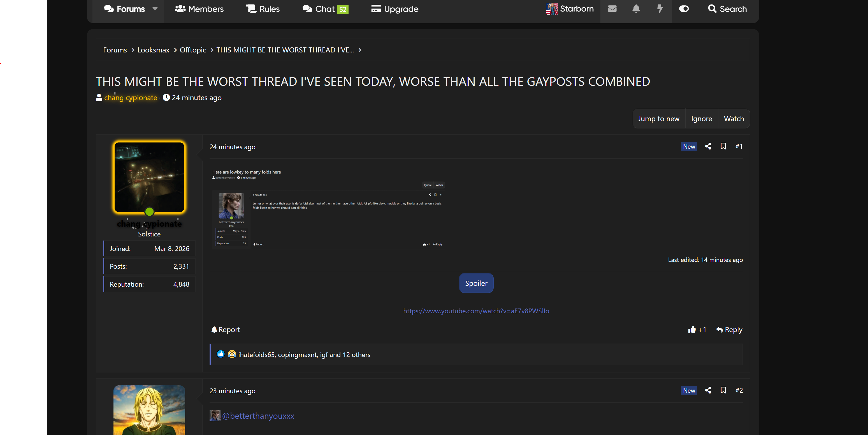868x435 pixels.
Task: Open post #1 permalink number
Action: coord(739,146)
